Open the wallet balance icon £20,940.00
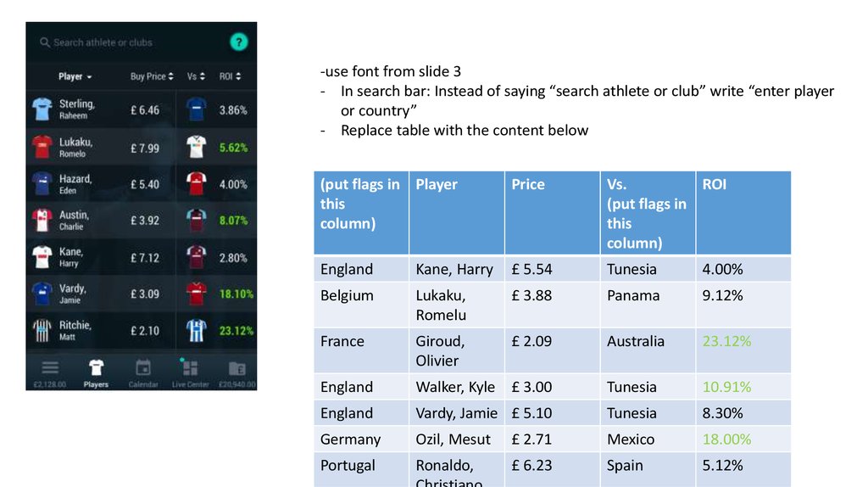The image size is (868, 487). click(236, 368)
